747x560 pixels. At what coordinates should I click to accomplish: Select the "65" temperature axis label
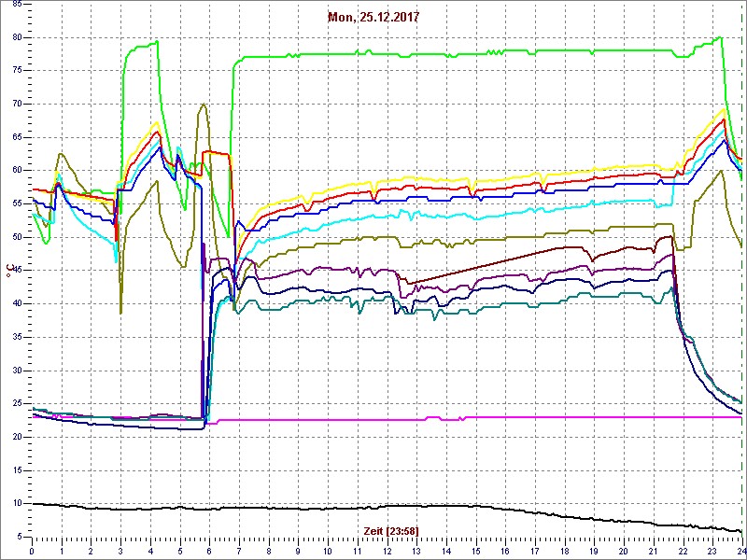pos(16,137)
